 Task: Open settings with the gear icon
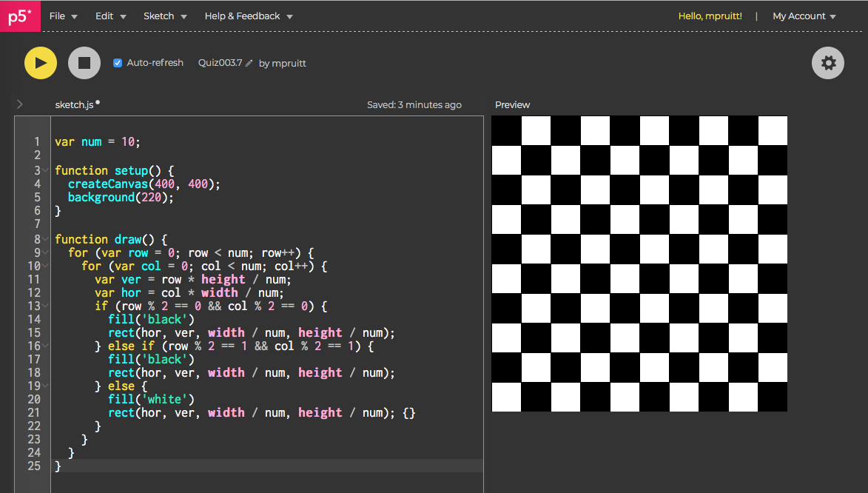click(x=827, y=63)
